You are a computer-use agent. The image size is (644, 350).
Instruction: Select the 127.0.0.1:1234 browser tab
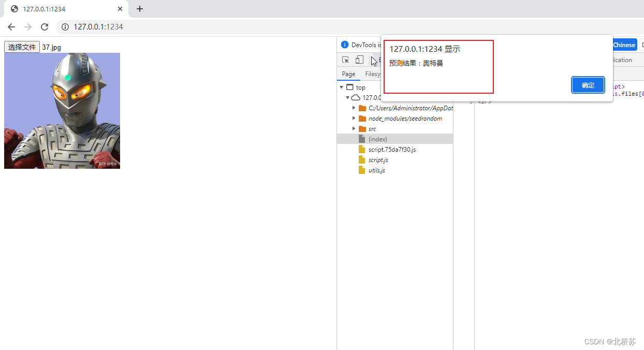coord(66,9)
